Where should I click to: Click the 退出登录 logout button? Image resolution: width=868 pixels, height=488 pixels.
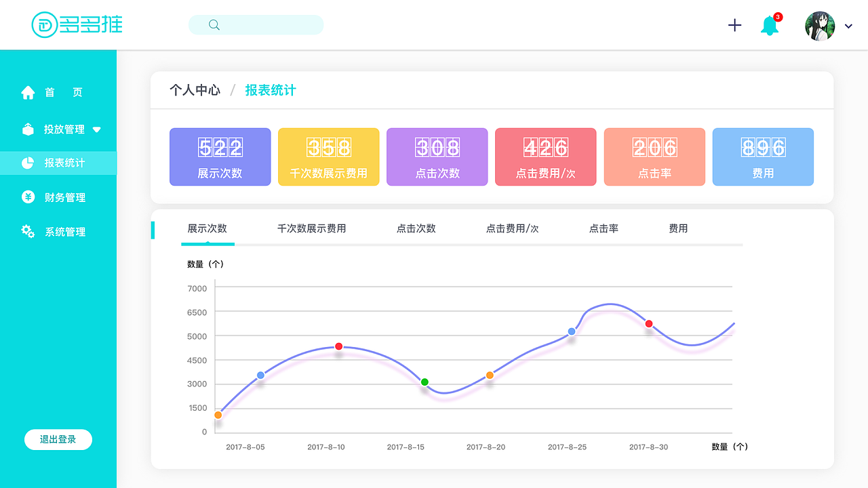pyautogui.click(x=58, y=439)
